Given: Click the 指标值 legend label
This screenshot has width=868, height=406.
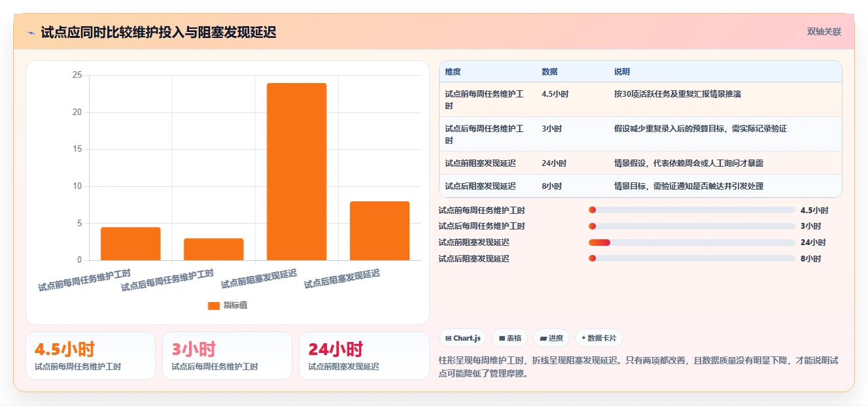Looking at the screenshot, I should (235, 305).
